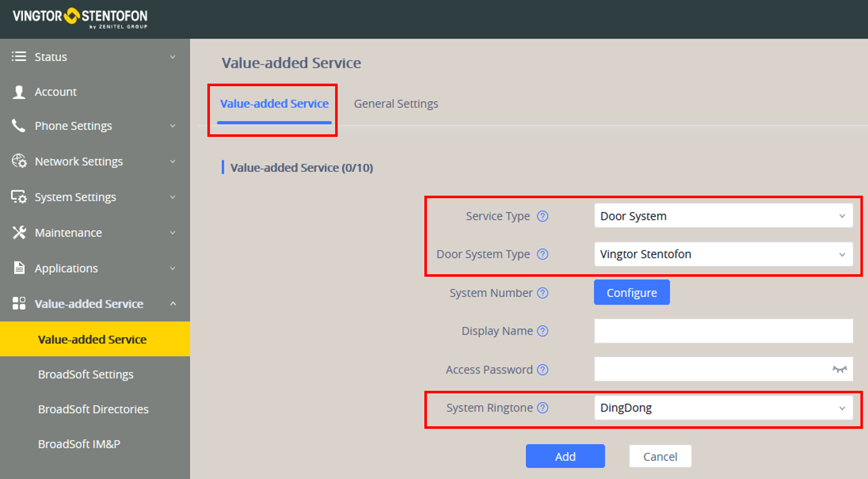This screenshot has width=868, height=479.
Task: Click the help icon next to System Number
Action: [542, 293]
